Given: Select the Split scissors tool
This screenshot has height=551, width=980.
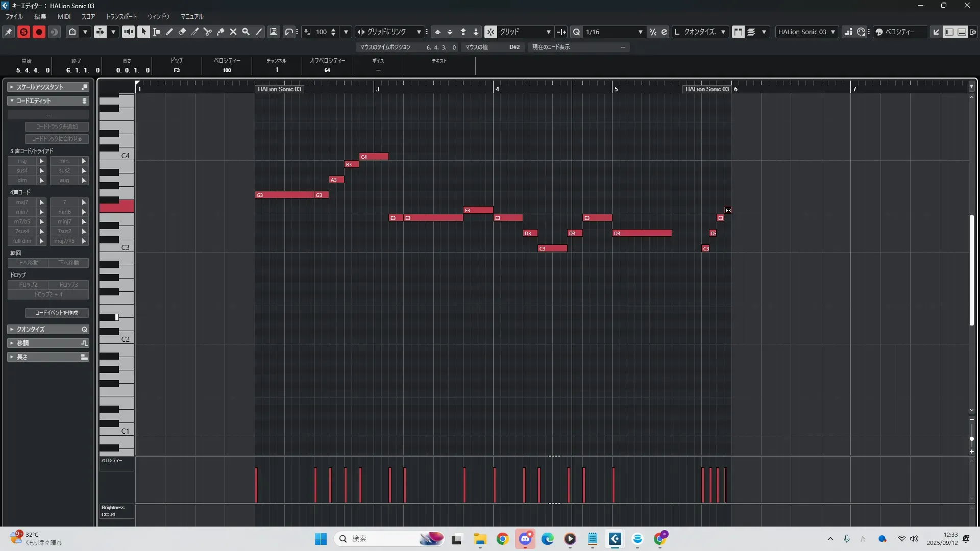Looking at the screenshot, I should [207, 32].
